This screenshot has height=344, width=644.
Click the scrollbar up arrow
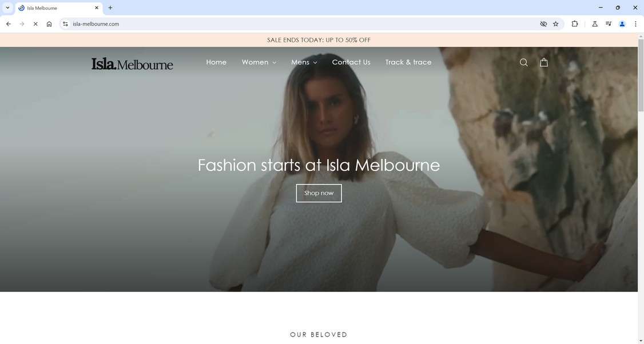coord(641,37)
